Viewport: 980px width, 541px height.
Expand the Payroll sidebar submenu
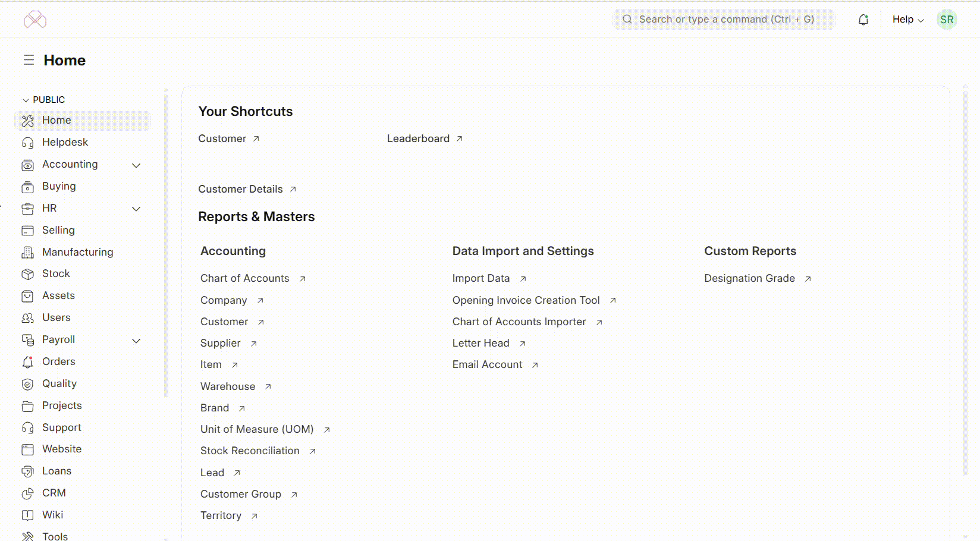pos(136,341)
